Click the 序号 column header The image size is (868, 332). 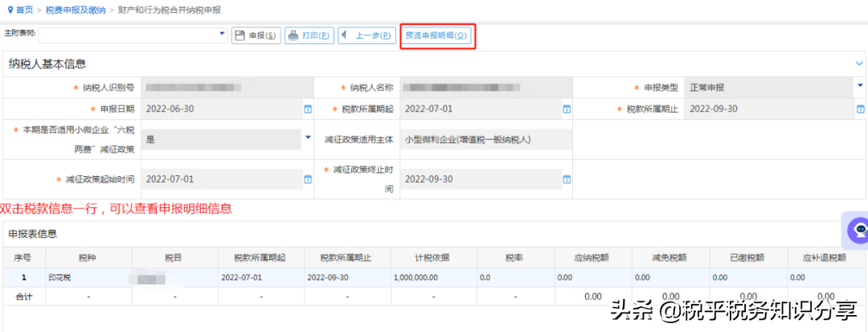point(23,258)
